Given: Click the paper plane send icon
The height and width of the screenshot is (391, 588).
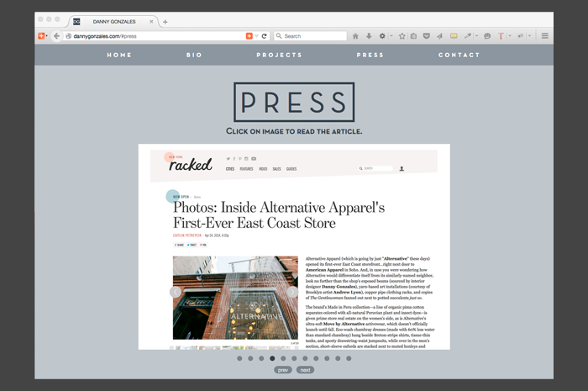Looking at the screenshot, I should (439, 36).
